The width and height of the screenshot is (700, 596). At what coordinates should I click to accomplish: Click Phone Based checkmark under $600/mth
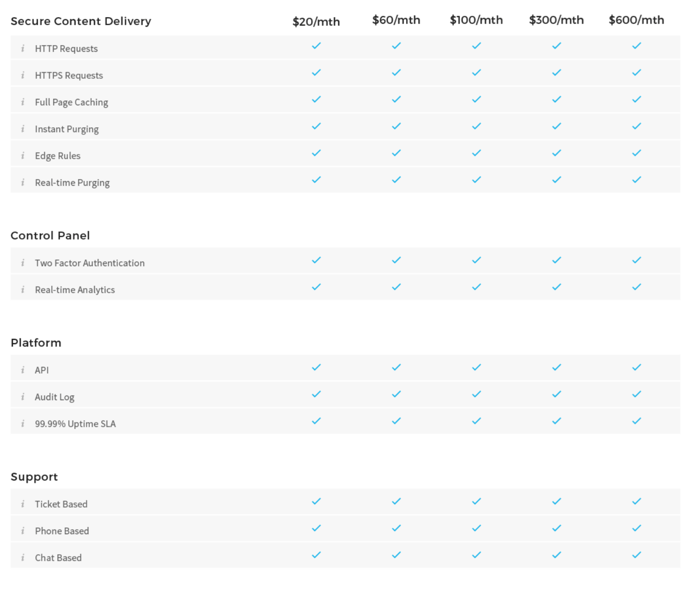tap(636, 528)
